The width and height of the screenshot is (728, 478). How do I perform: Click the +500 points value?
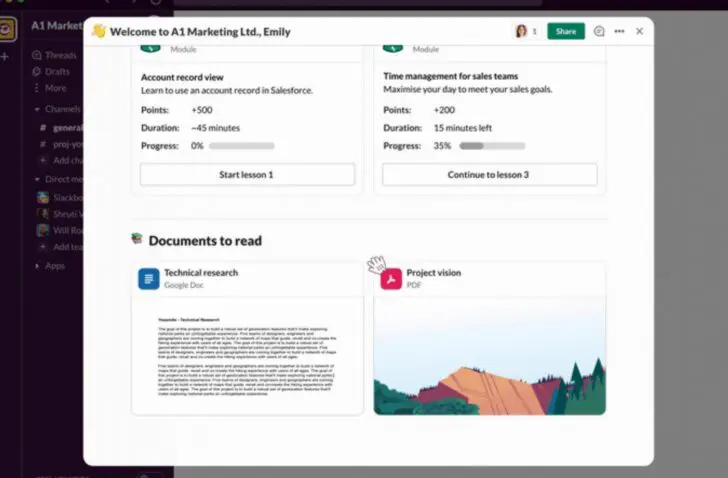[202, 110]
